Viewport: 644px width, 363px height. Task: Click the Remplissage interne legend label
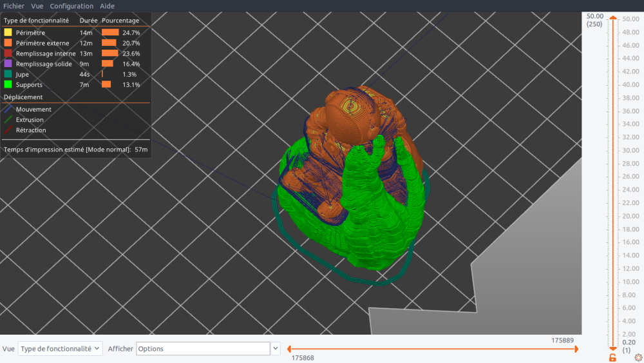[46, 54]
